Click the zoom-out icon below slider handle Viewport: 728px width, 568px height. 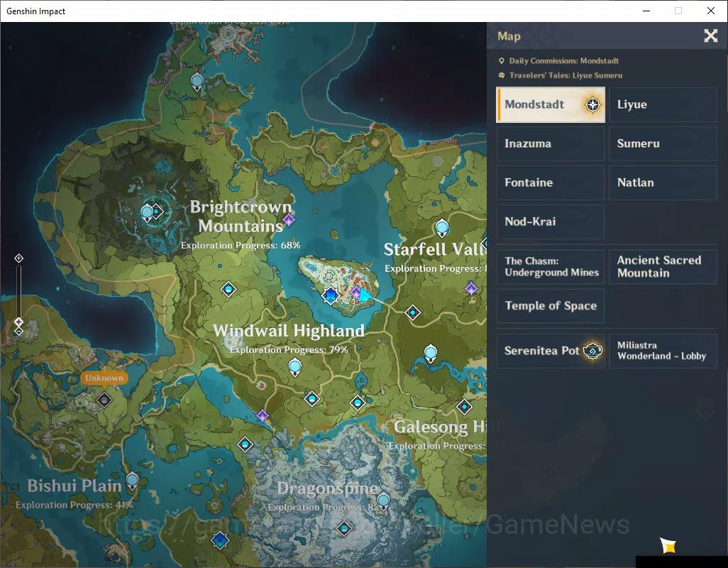point(18,331)
